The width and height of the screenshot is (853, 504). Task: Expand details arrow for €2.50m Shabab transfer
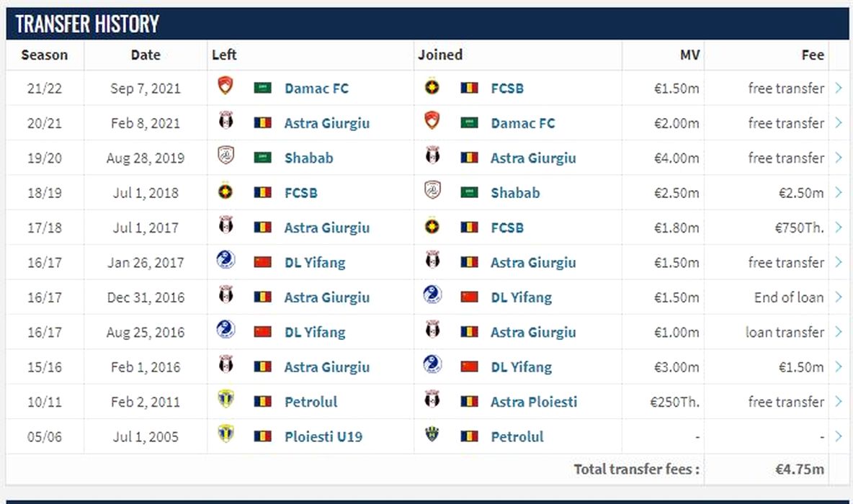(x=839, y=192)
